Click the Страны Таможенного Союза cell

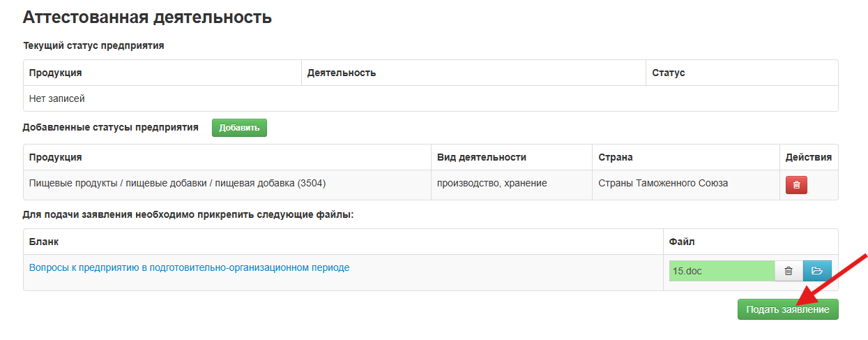pos(663,184)
